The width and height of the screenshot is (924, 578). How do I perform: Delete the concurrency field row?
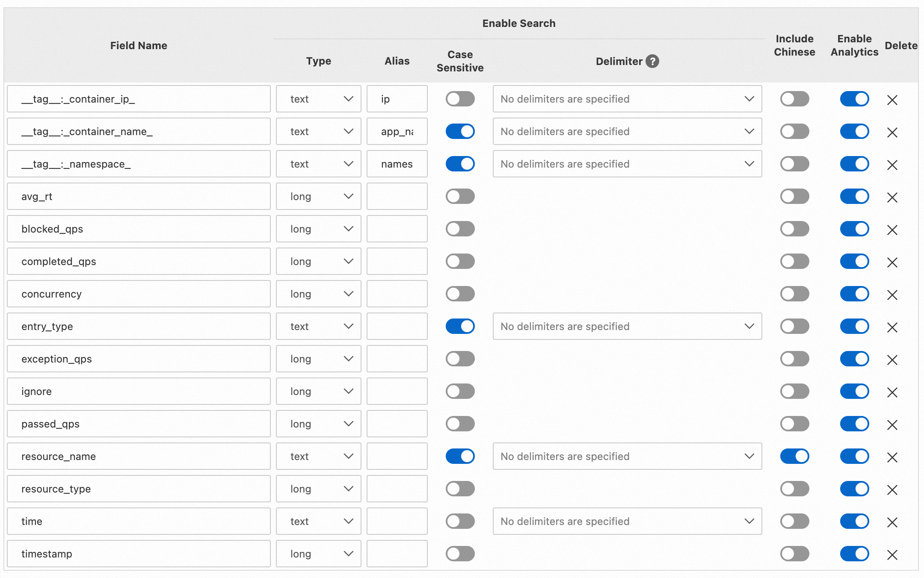[892, 295]
